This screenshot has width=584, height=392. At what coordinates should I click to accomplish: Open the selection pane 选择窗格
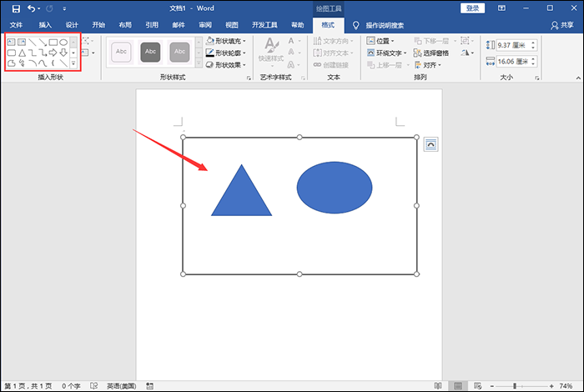tap(431, 53)
